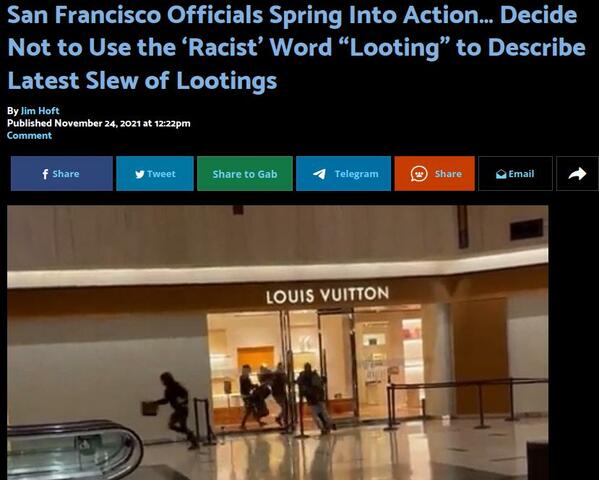Open more sharing options via arrow icon
Image resolution: width=599 pixels, height=480 pixels.
coord(577,174)
